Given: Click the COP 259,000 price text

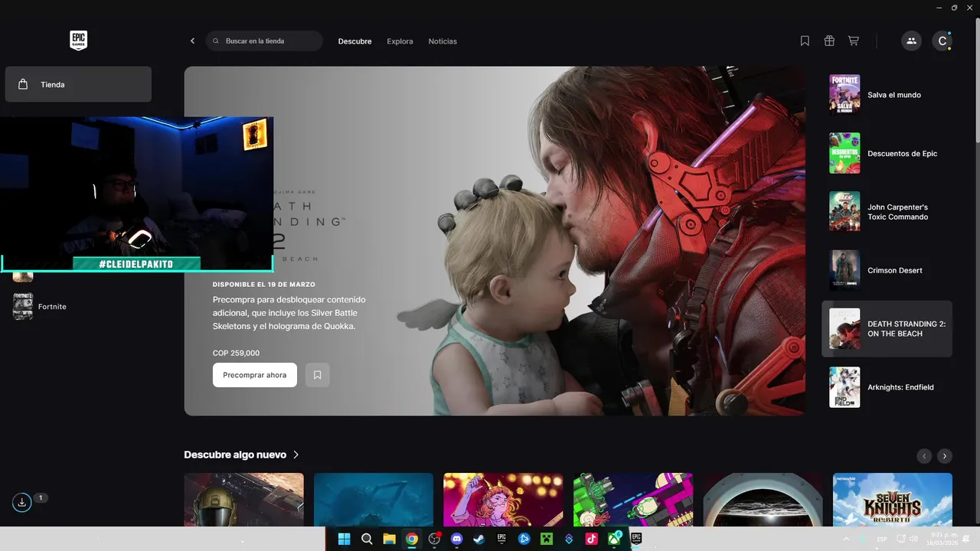Looking at the screenshot, I should pyautogui.click(x=236, y=353).
